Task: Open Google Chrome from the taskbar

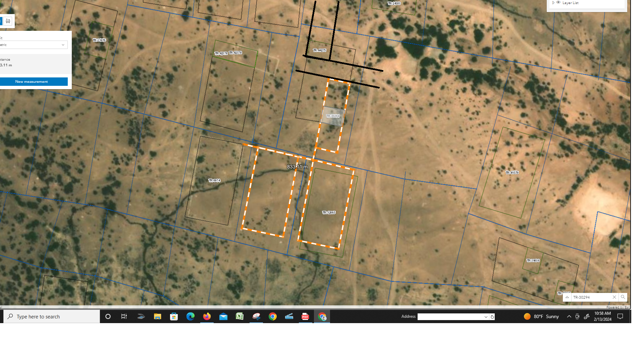Action: point(272,316)
